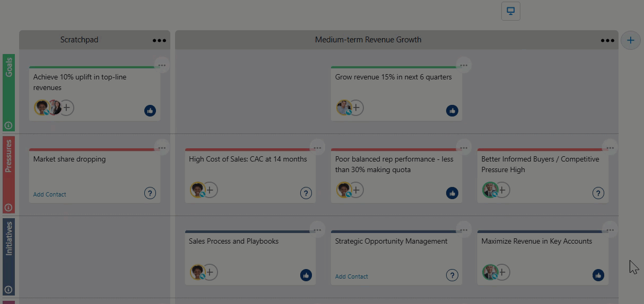Add a new column with plus icon
The image size is (644, 304).
630,40
